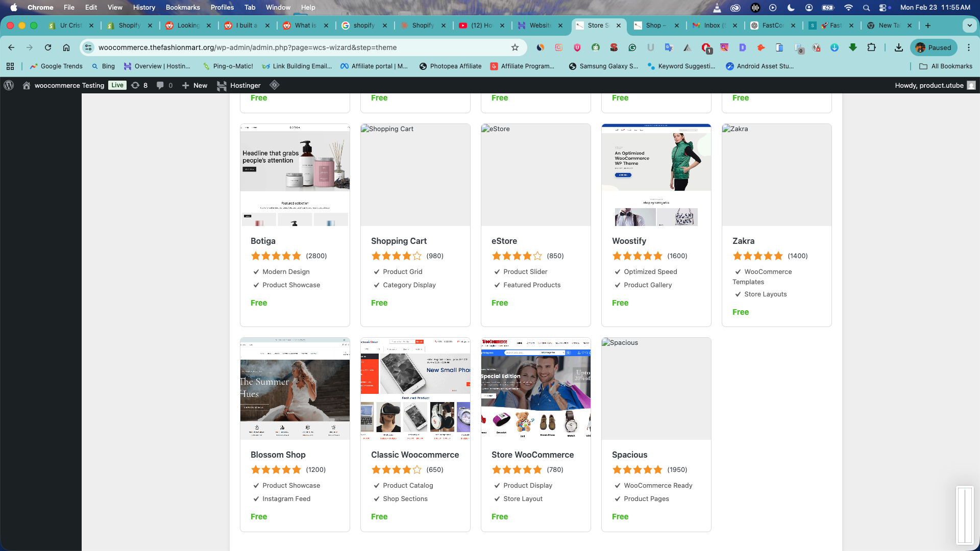Open the downloads icon in Chrome toolbar
Viewport: 980px width, 551px height.
click(898, 47)
